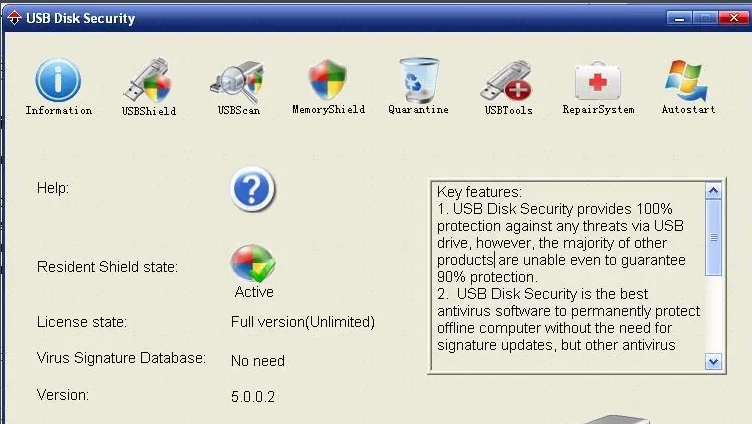The width and height of the screenshot is (752, 424).
Task: Open the Autostart Windows flag icon
Action: pyautogui.click(x=688, y=80)
